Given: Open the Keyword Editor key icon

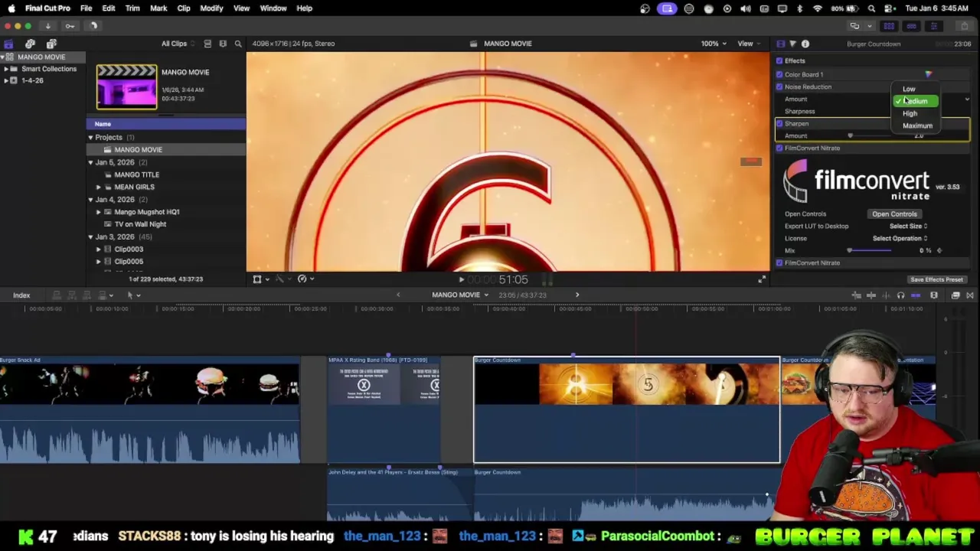Looking at the screenshot, I should coord(70,26).
